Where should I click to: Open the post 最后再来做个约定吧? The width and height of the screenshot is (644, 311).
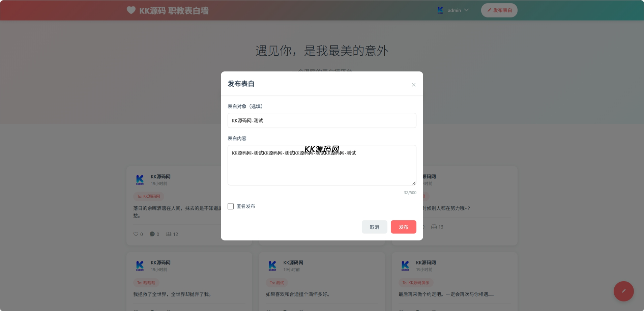click(446, 294)
